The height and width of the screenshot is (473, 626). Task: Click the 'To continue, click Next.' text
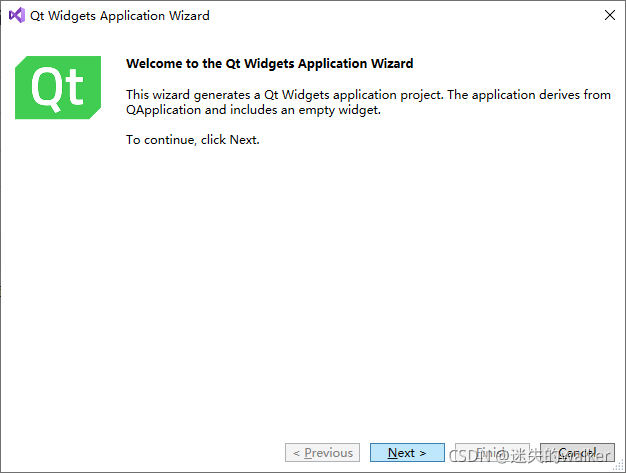point(193,140)
